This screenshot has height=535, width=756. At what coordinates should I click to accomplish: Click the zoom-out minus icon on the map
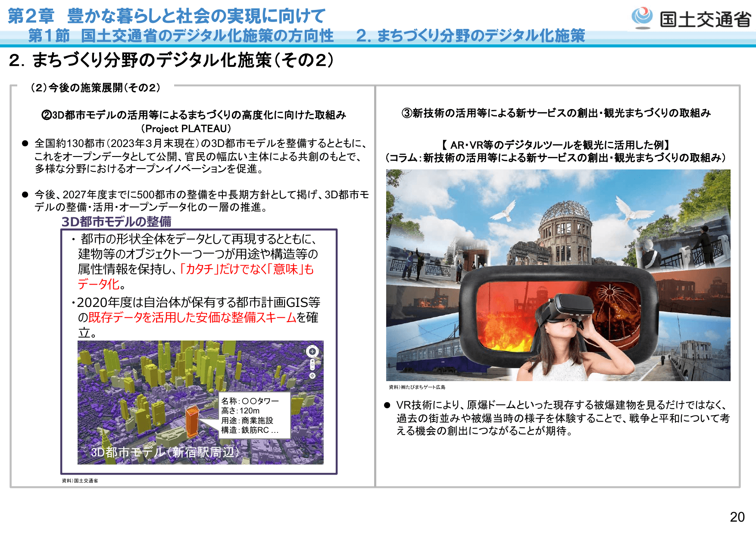pos(312,369)
